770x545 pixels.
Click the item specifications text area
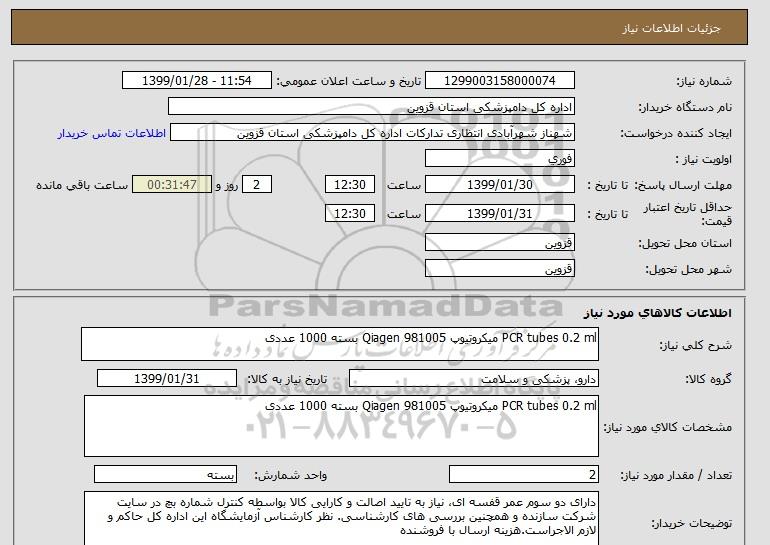[x=341, y=426]
